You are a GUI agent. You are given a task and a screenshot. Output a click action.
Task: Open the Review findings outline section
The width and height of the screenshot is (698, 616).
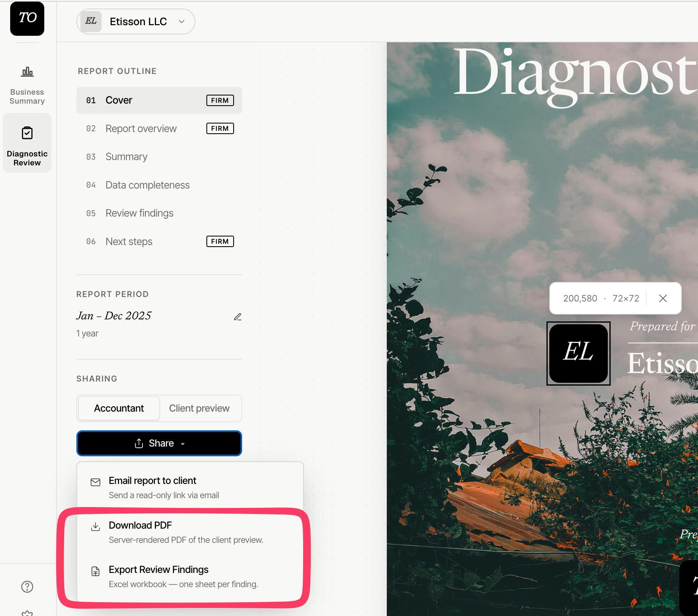[x=159, y=213]
